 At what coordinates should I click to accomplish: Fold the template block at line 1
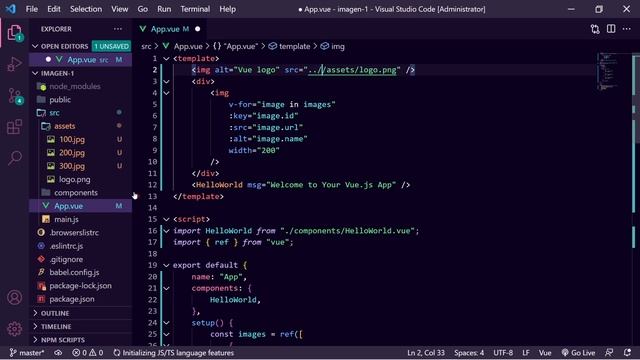tap(167, 59)
